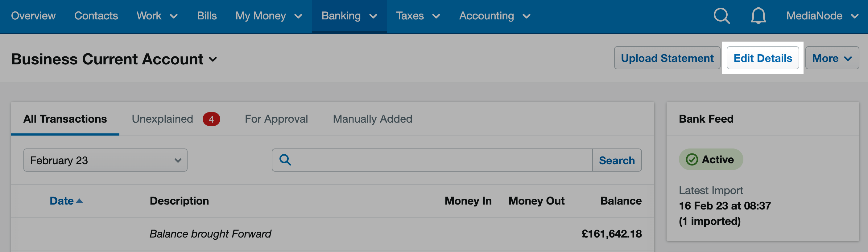The image size is (868, 252).
Task: Expand the Accounting menu
Action: 495,16
